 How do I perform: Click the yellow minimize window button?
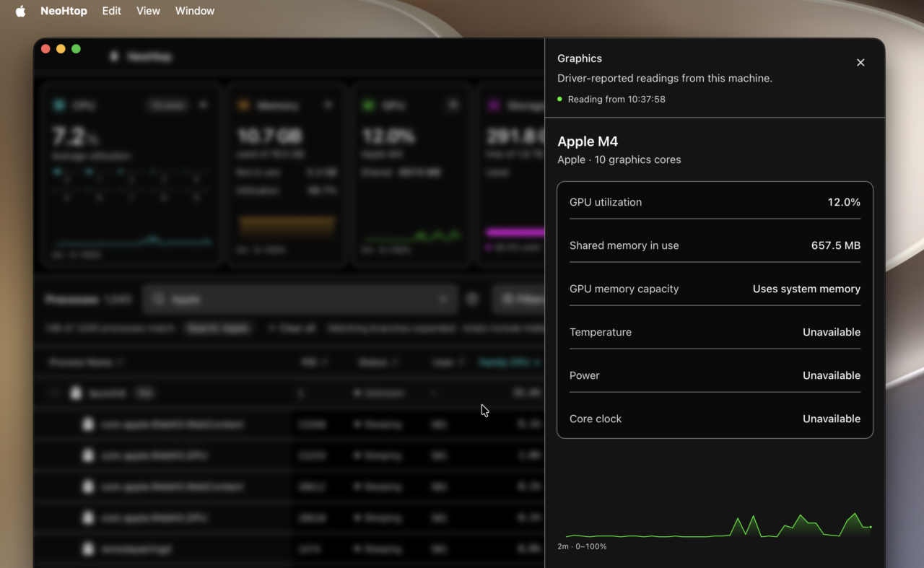61,49
